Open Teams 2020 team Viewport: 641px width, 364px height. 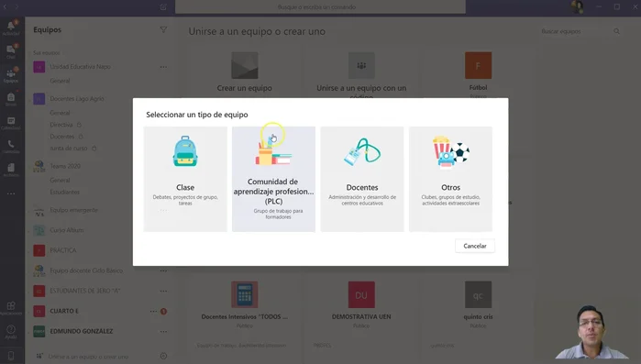pos(65,166)
